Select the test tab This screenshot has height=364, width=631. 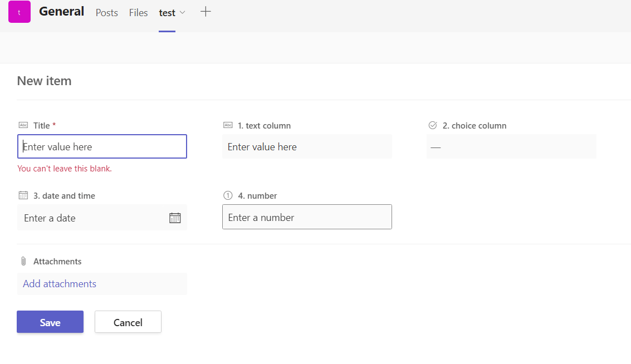tap(167, 13)
